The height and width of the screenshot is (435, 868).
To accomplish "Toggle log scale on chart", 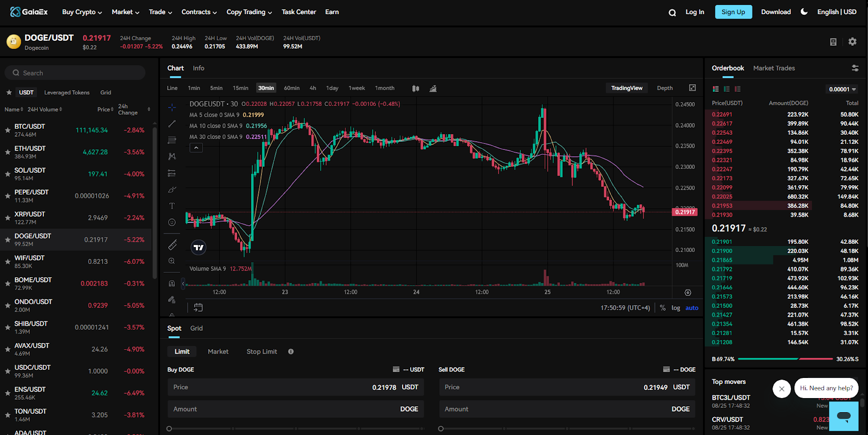I will click(675, 308).
